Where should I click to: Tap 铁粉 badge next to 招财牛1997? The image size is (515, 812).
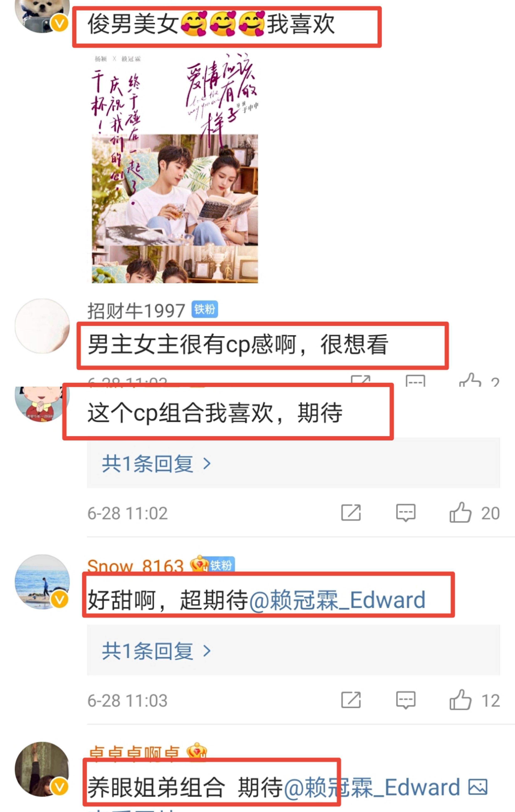[205, 309]
